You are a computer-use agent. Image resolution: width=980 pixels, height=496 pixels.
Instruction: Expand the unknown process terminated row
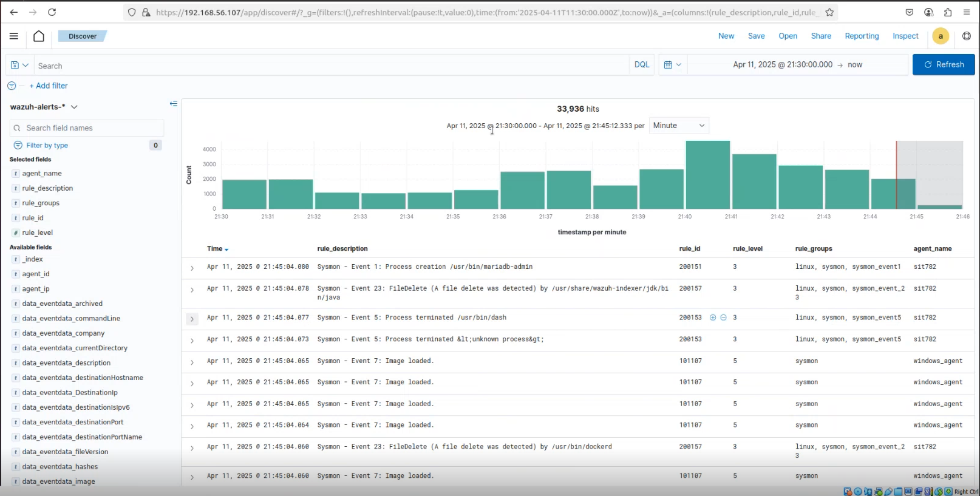pyautogui.click(x=192, y=341)
